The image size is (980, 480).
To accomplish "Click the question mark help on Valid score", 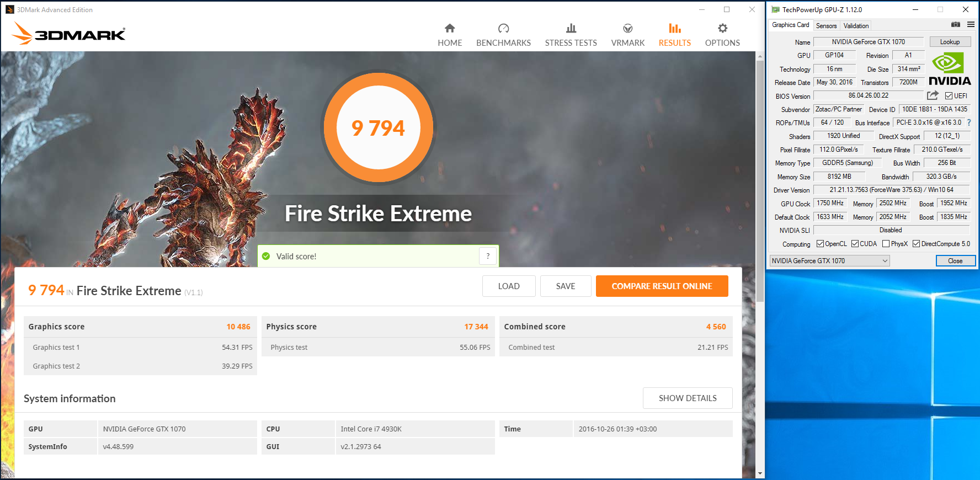I will tap(488, 256).
